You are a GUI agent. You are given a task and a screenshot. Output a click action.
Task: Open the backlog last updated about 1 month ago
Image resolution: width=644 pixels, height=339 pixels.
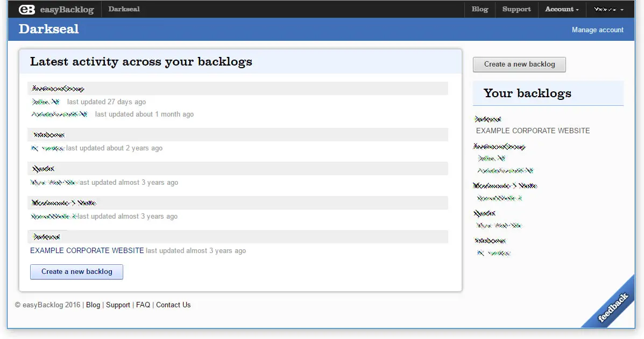point(60,114)
